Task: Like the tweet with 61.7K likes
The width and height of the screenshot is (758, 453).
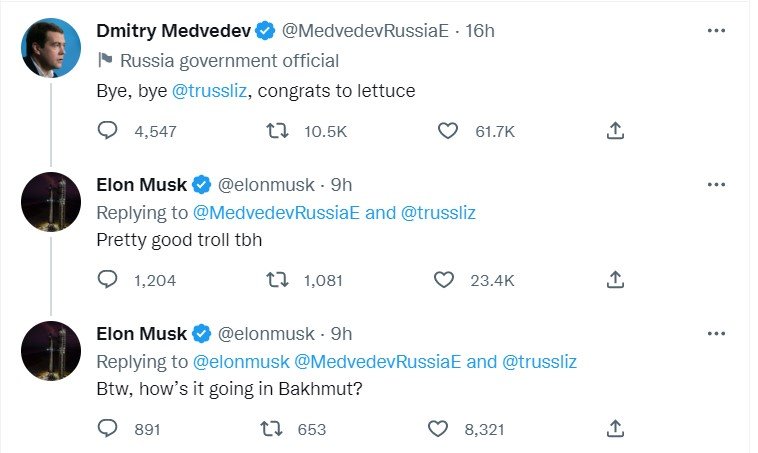Action: tap(449, 131)
